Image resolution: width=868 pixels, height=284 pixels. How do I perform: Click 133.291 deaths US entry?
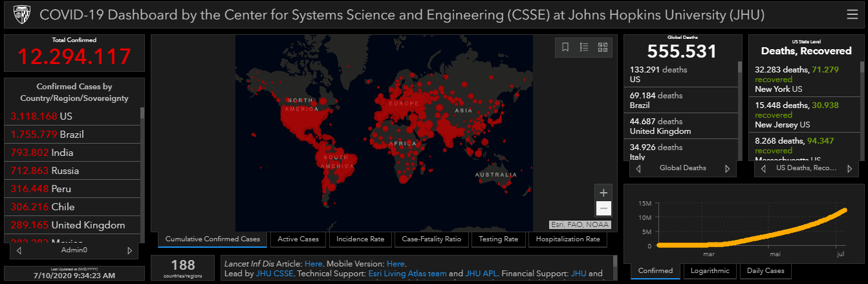point(682,74)
